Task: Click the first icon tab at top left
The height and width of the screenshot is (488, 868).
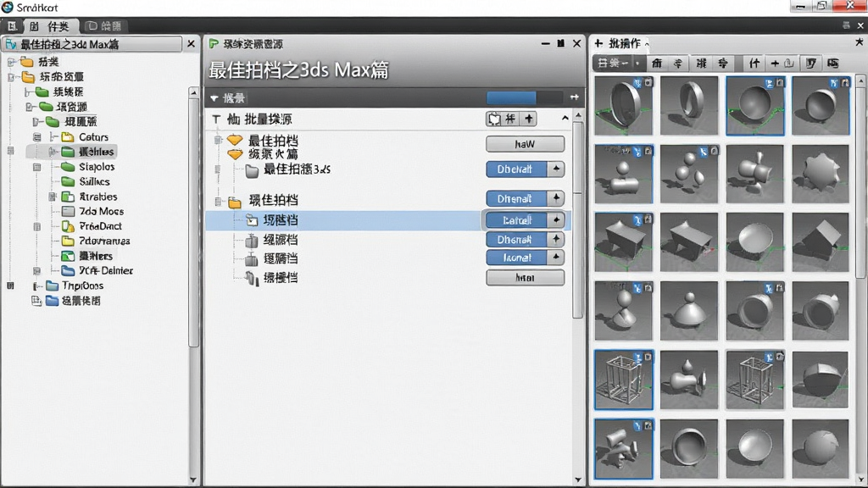Action: (12, 26)
